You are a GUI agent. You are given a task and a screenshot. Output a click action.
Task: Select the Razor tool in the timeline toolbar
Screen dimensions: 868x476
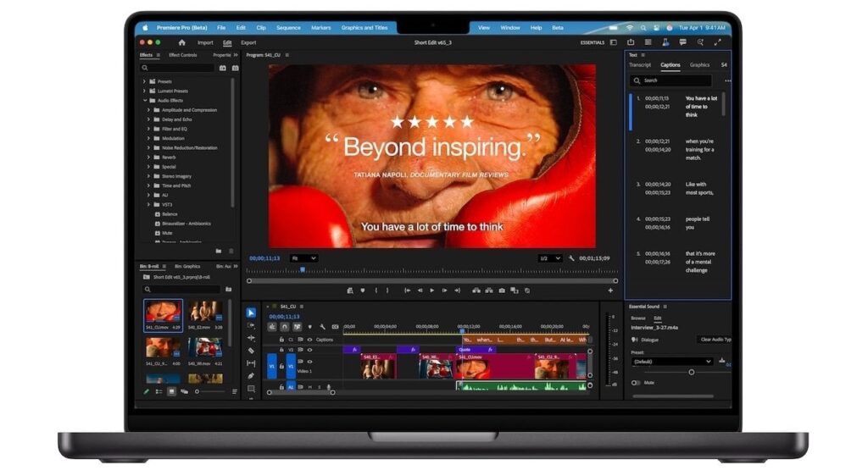251,351
